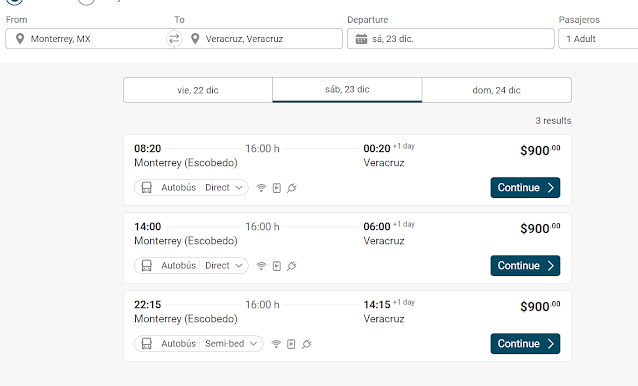
Task: Click the WiFi amenity icon on 08:20 trip
Action: click(261, 188)
